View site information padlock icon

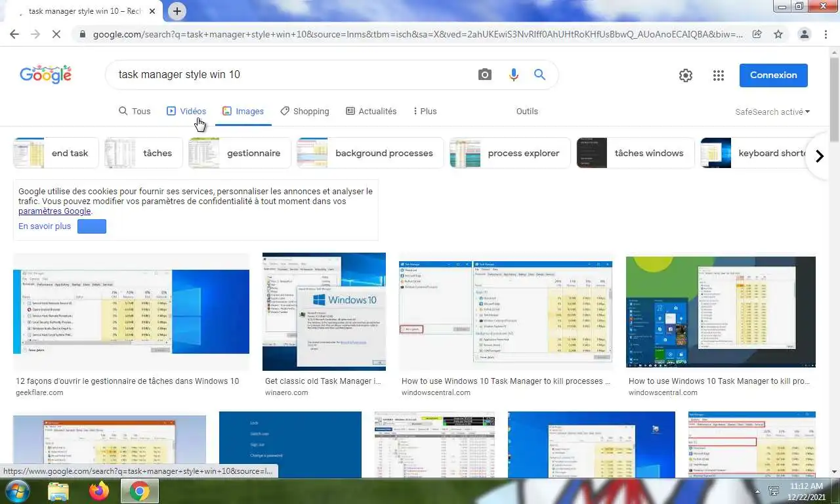click(82, 34)
